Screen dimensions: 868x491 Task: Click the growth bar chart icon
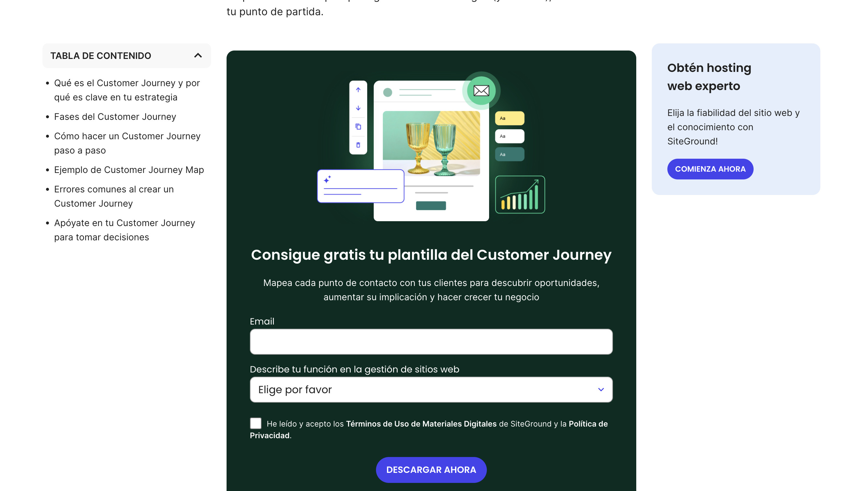pos(520,195)
